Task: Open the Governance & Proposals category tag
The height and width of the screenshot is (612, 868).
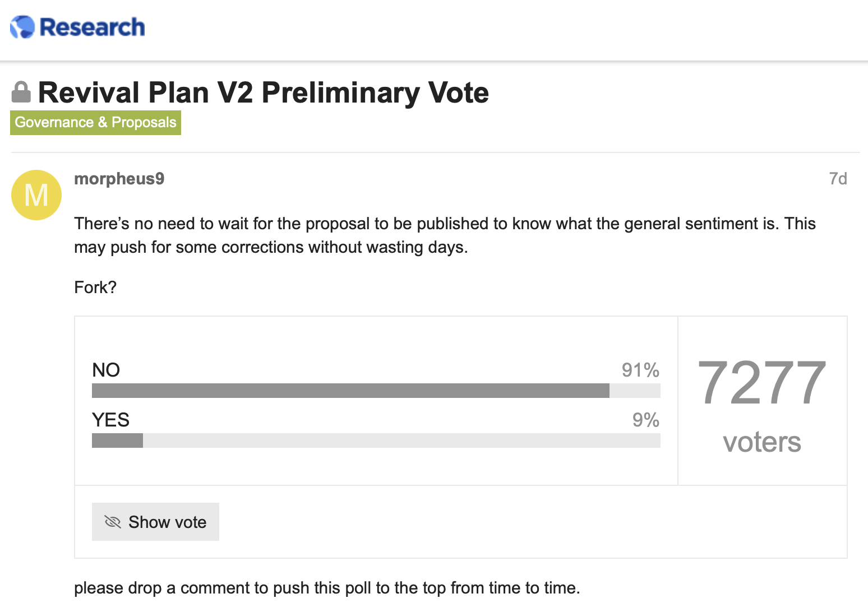Action: tap(95, 122)
